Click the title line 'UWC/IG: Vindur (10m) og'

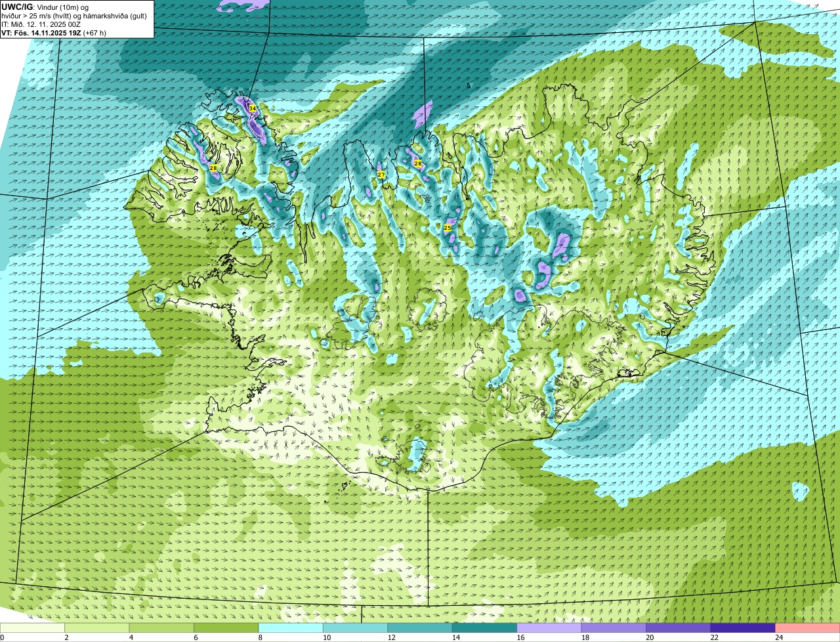point(45,7)
